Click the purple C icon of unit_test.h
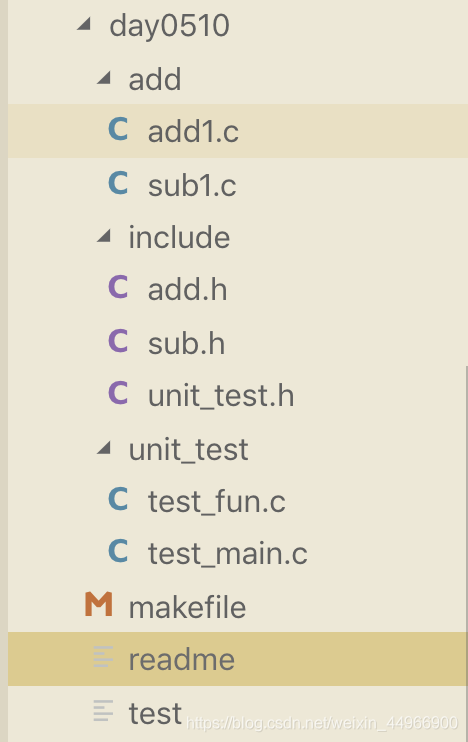This screenshot has width=468, height=742. [x=118, y=393]
